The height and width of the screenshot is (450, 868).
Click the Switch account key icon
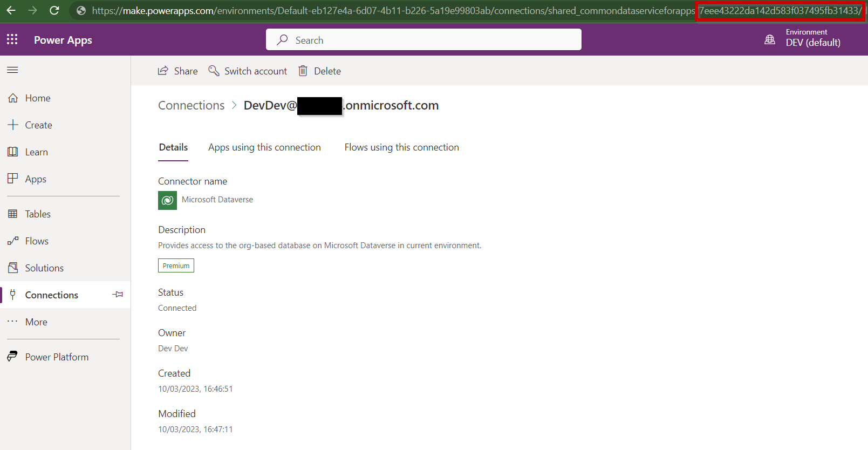pos(214,71)
